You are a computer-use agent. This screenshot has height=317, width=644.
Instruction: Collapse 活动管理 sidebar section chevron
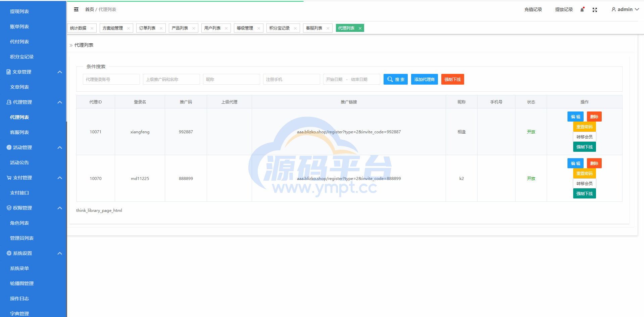pyautogui.click(x=60, y=147)
